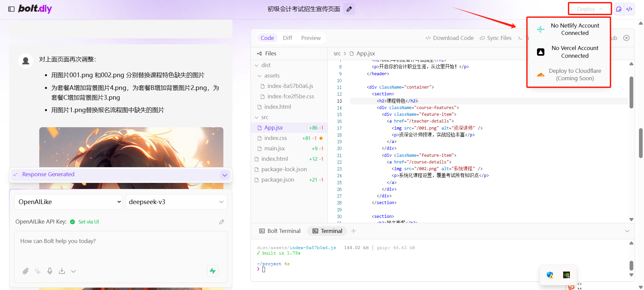Click the user avatar in the chat message

[x=25, y=61]
